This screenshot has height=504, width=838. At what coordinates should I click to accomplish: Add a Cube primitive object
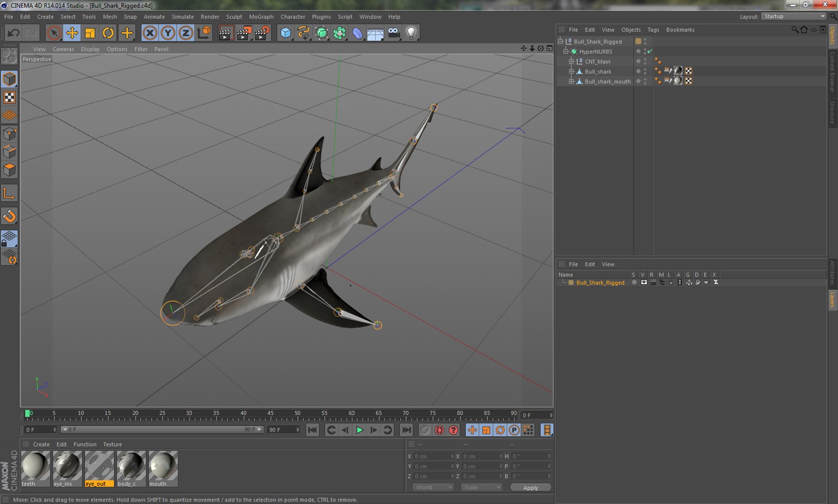pyautogui.click(x=286, y=33)
